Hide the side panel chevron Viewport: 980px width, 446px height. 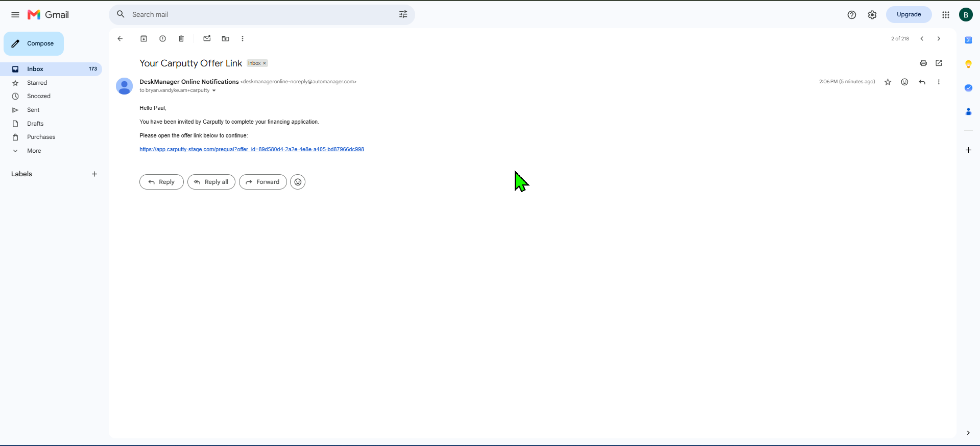pos(968,433)
